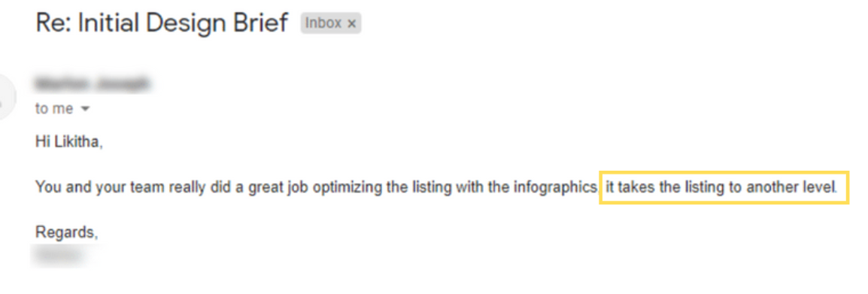The height and width of the screenshot is (294, 868).
Task: Click the word 'Likitha' in the greeting
Action: pyautogui.click(x=79, y=142)
